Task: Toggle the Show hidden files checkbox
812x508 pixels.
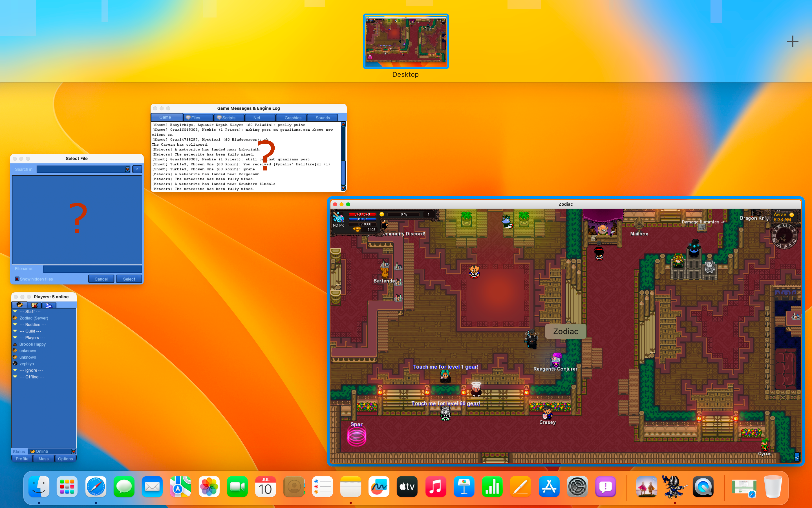Action: pyautogui.click(x=17, y=279)
